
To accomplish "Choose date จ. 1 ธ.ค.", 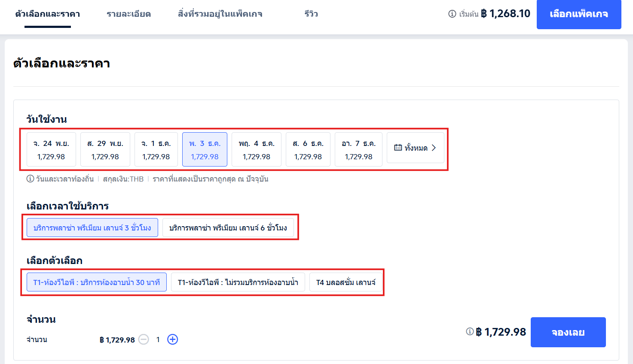I will click(156, 149).
